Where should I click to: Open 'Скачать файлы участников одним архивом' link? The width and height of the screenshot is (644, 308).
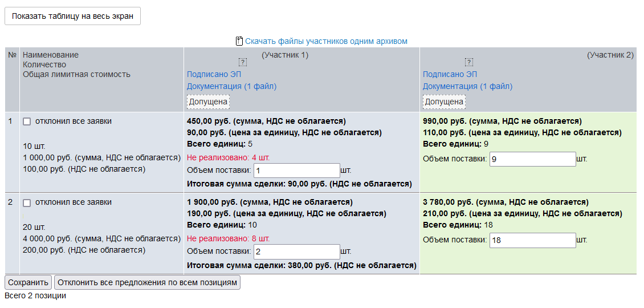(x=326, y=41)
